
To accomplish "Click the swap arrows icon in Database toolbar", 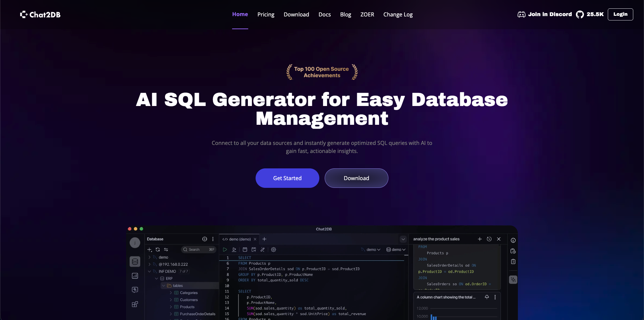I will click(166, 250).
